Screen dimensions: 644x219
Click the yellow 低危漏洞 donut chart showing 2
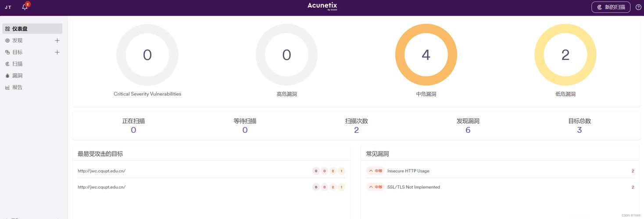[565, 55]
